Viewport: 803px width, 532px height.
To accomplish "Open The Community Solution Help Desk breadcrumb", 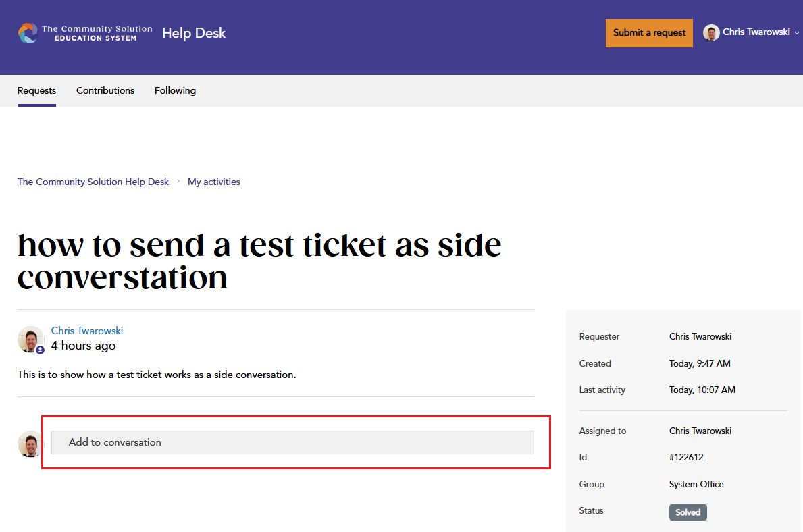I will [93, 182].
